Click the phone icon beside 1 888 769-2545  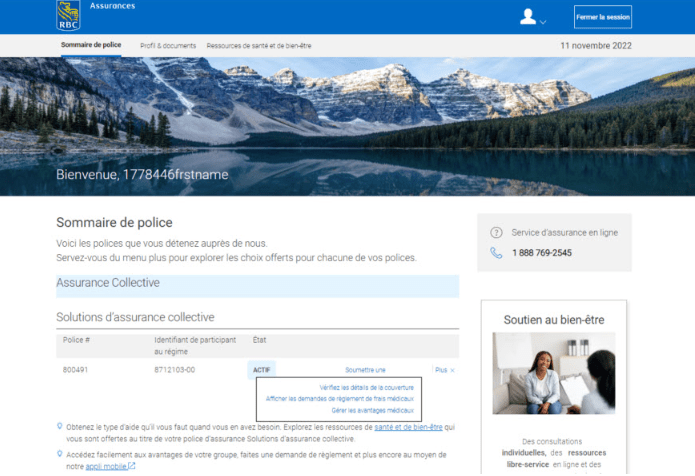[496, 253]
